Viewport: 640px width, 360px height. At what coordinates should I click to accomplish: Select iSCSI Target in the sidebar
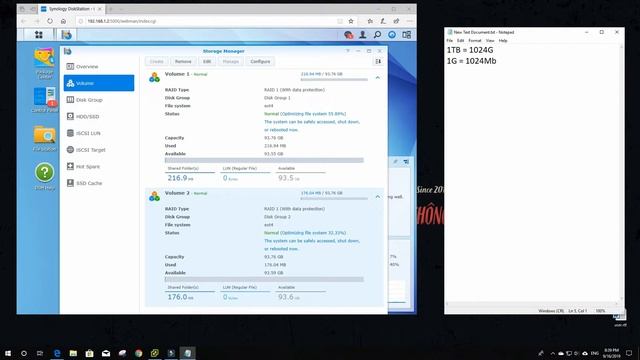pyautogui.click(x=99, y=150)
